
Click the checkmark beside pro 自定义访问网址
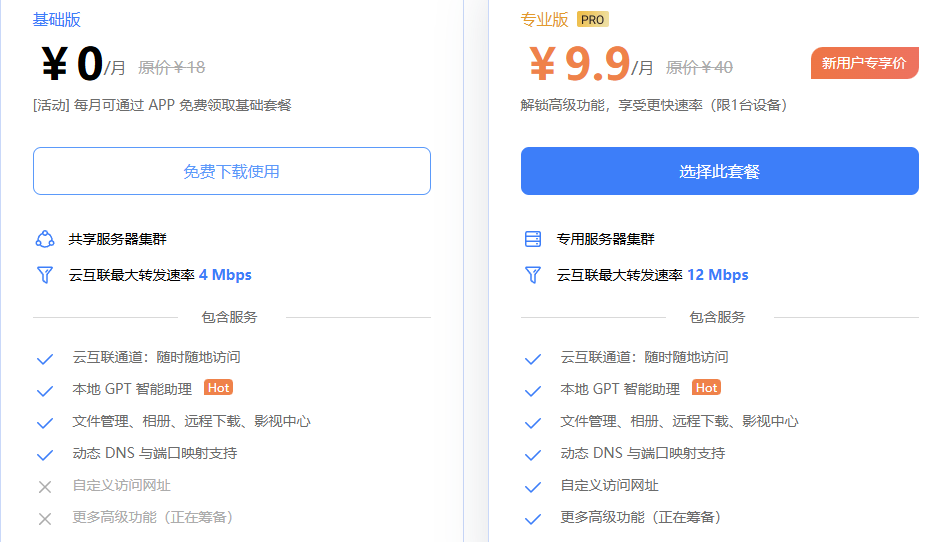(x=533, y=487)
